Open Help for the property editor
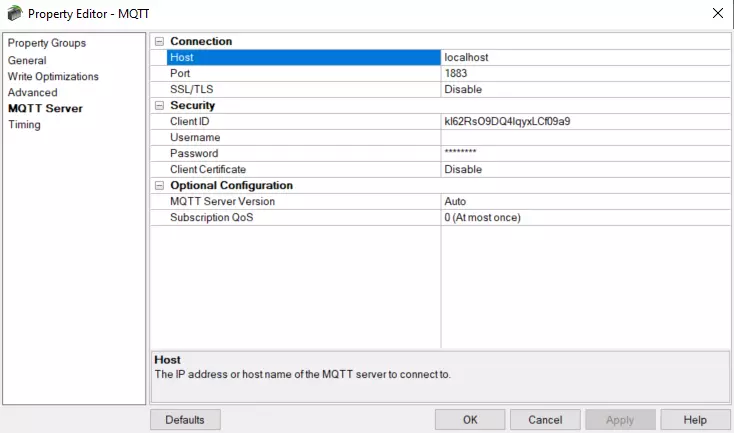Screen dimensions: 734x433 (695, 419)
